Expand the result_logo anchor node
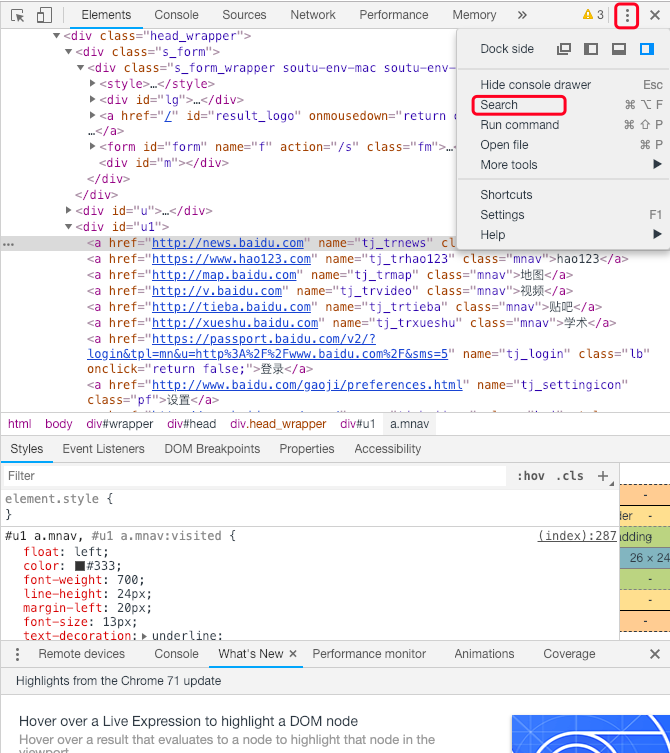Image resolution: width=670 pixels, height=753 pixels. [x=93, y=115]
